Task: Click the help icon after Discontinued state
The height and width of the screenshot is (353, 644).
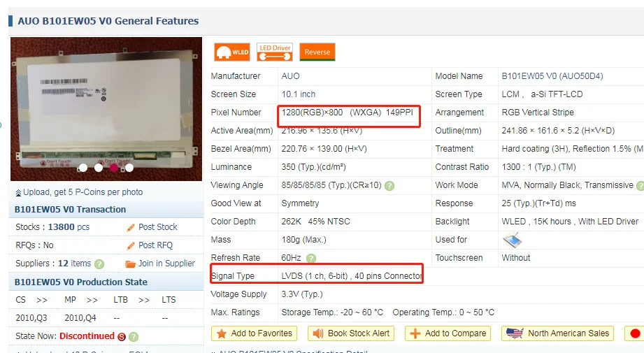Action: coord(134,337)
